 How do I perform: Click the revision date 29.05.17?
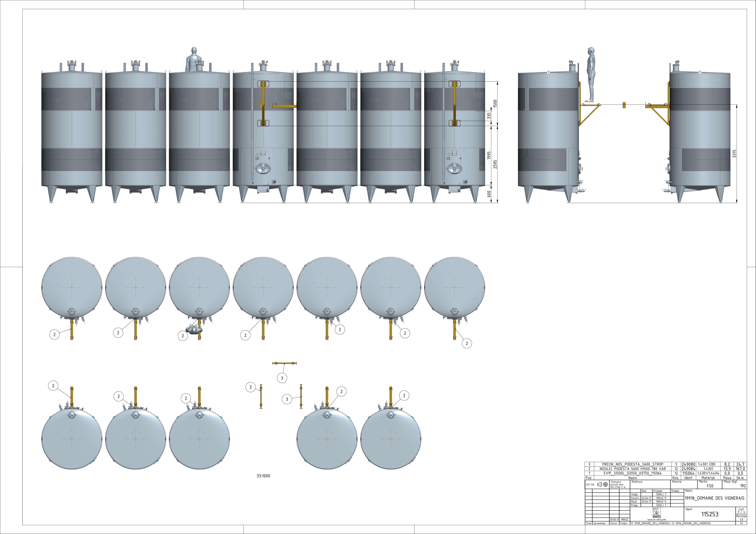pyautogui.click(x=614, y=520)
